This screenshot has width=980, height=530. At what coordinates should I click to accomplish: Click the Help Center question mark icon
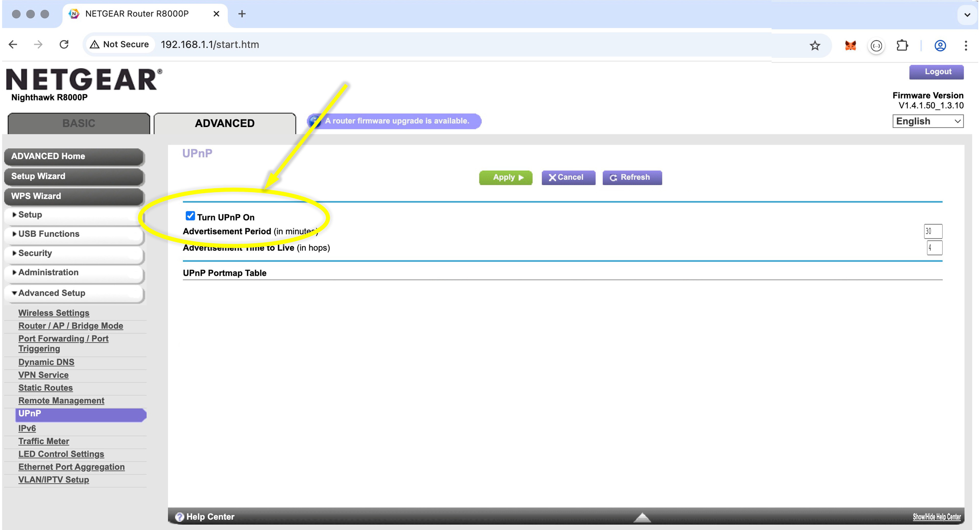(179, 517)
